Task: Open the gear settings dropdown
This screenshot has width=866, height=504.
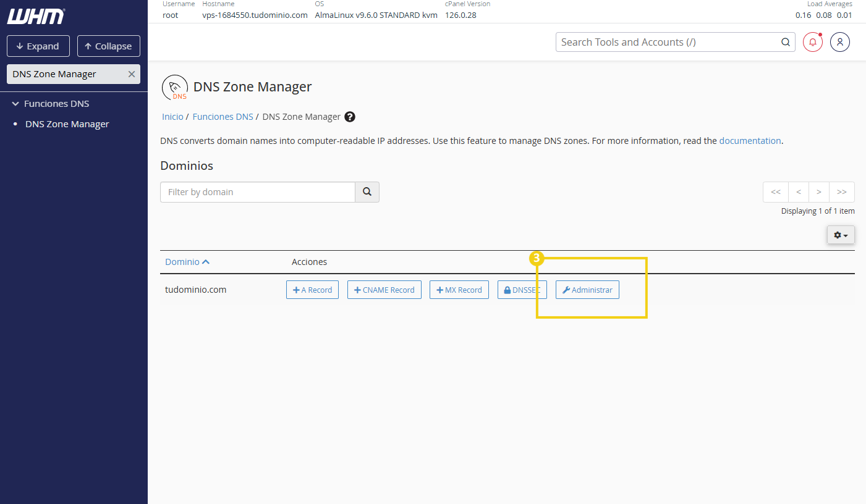Action: (840, 235)
